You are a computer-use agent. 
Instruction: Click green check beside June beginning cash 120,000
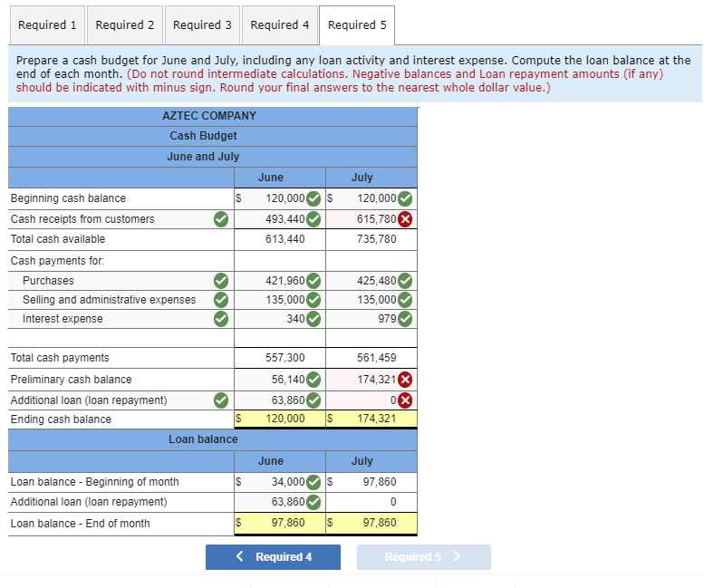[313, 198]
